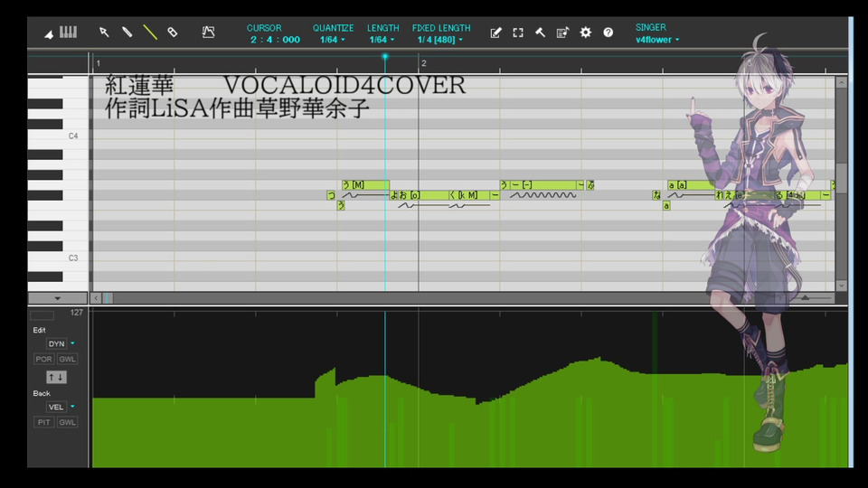
Task: Select the long note う ー [-]
Action: [538, 184]
